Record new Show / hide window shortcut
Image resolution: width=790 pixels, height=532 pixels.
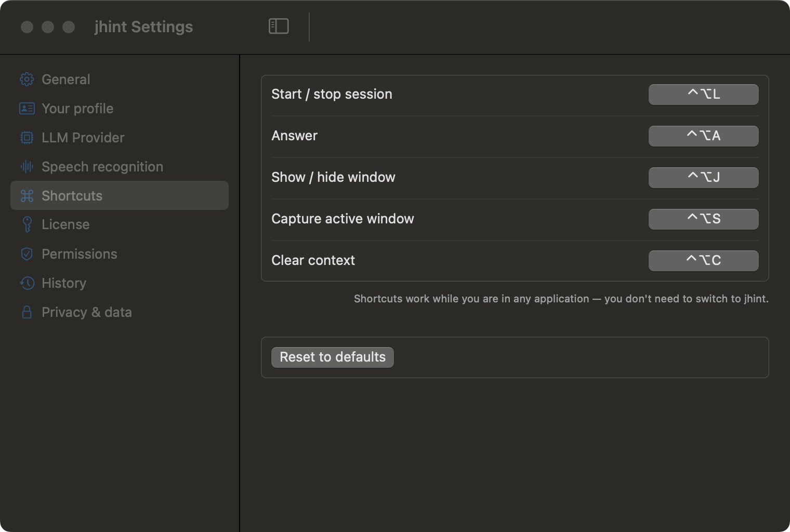coord(703,178)
